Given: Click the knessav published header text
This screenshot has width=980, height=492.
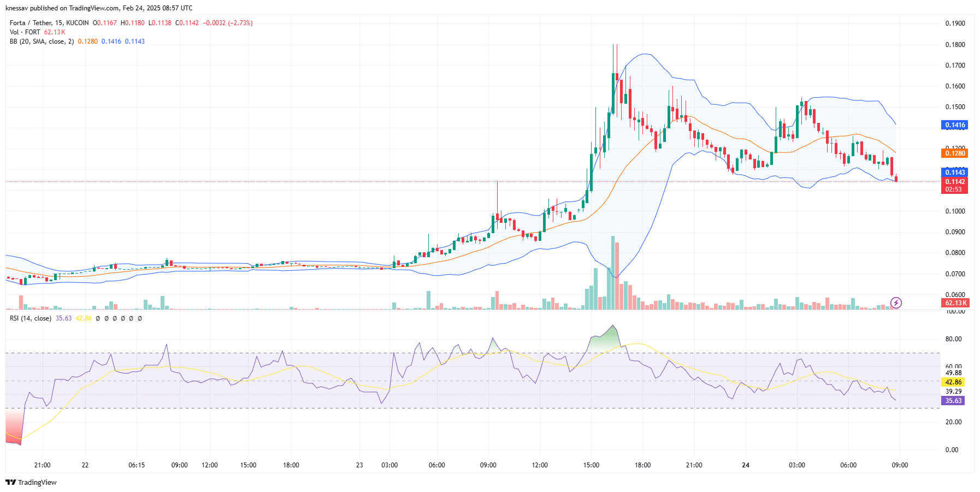Looking at the screenshot, I should pos(99,8).
